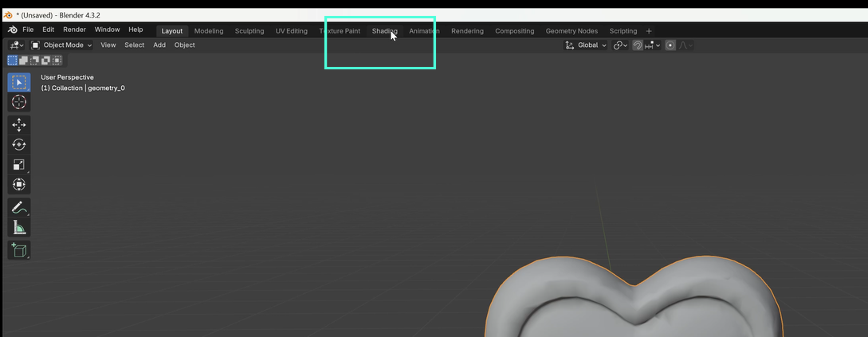Viewport: 868px width, 337px height.
Task: Click the 'User Perspective' viewport label
Action: click(68, 77)
